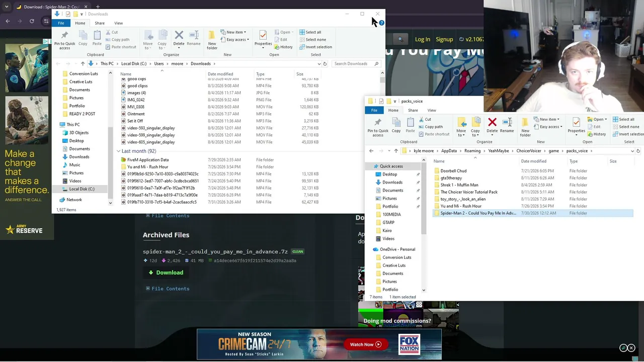Select The Choicer Voicer Tutorial Pack folder
644x362 pixels.
(469, 192)
